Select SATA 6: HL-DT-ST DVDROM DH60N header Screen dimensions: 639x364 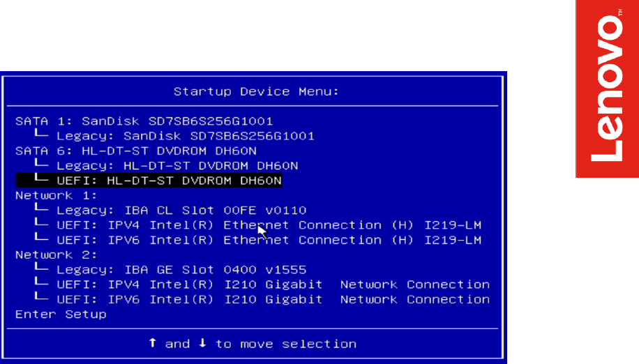click(136, 151)
